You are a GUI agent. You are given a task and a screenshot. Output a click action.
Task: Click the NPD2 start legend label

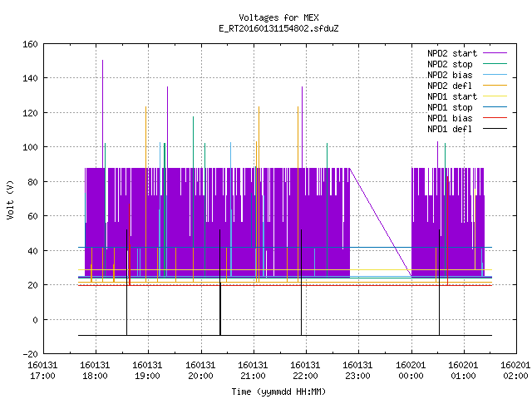452,53
